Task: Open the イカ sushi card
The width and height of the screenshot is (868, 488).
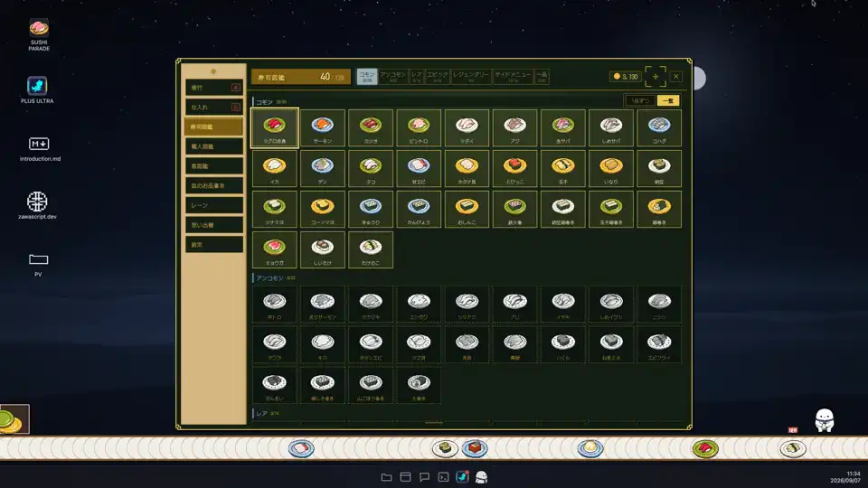Action: coord(275,168)
